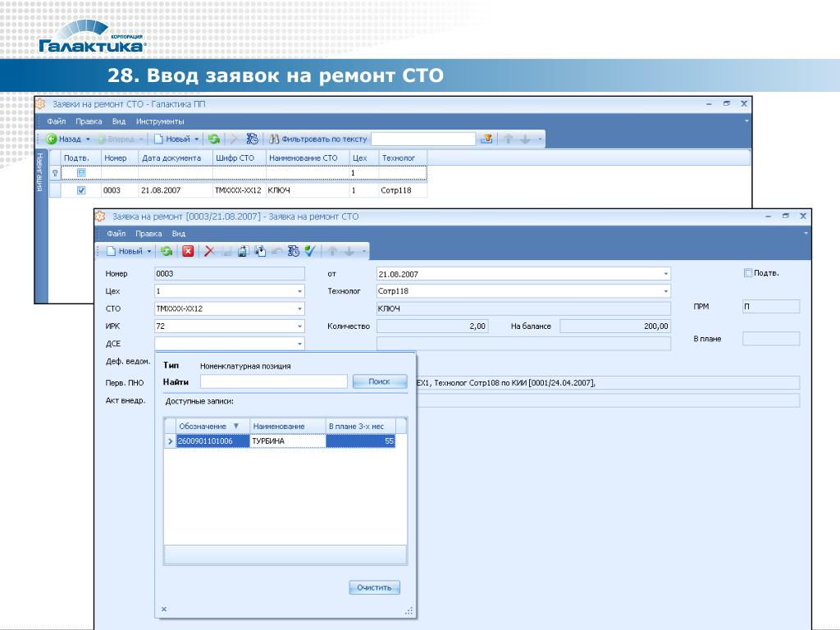Click the save-with-arrow floppy icon

point(243,251)
